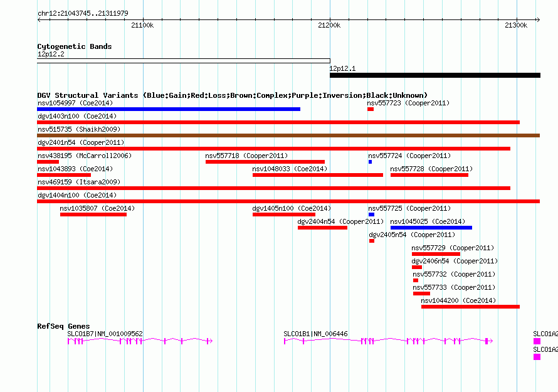Click the chr12:21043745..21311979 region label
This screenshot has width=558, height=392.
click(x=83, y=13)
